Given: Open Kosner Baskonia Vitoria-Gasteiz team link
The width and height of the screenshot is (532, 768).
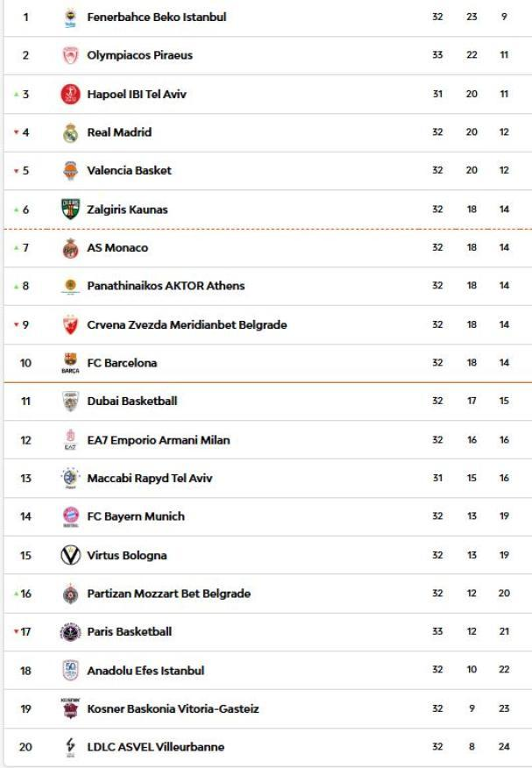Looking at the screenshot, I should click(173, 709).
